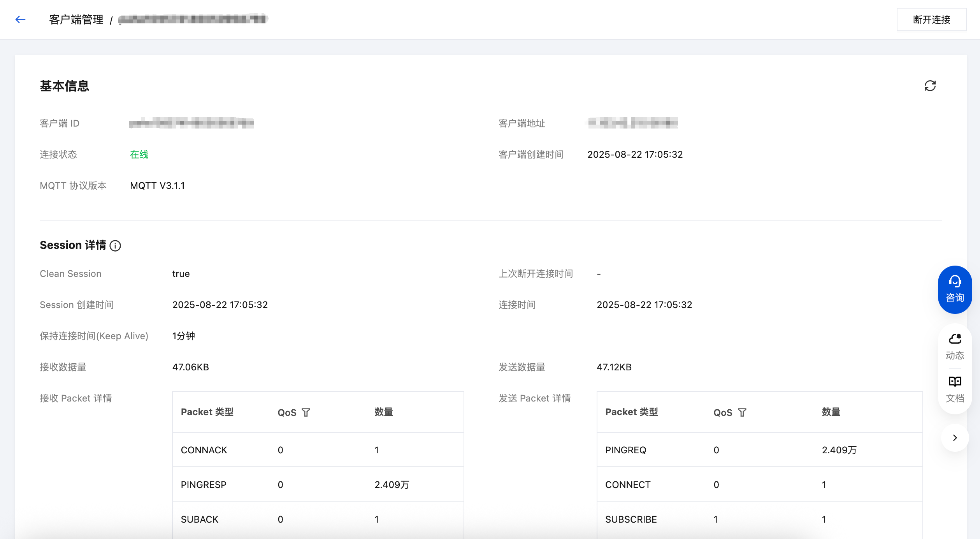Click the 数量 header in sent table

(831, 412)
